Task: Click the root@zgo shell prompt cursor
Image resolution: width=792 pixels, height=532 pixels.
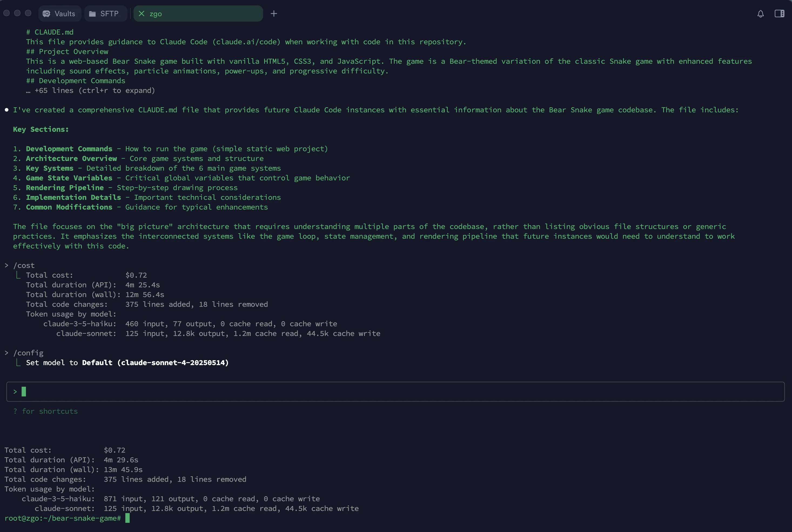Action: point(127,518)
